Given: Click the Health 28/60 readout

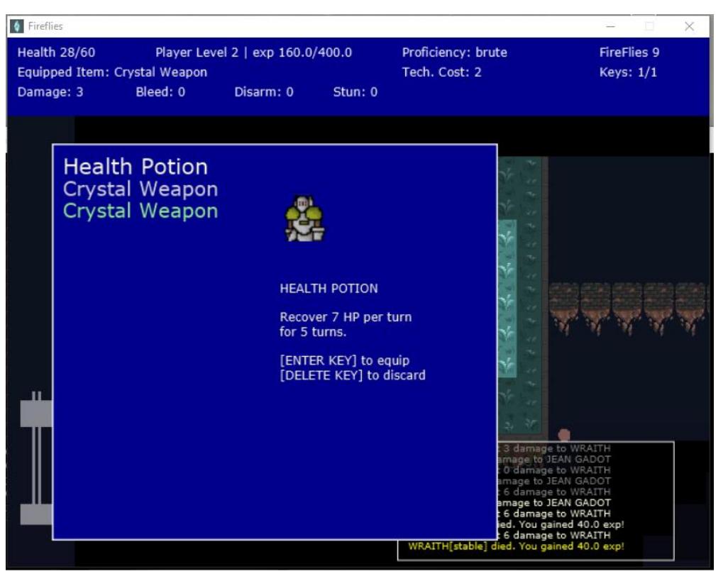Looking at the screenshot, I should (x=56, y=52).
